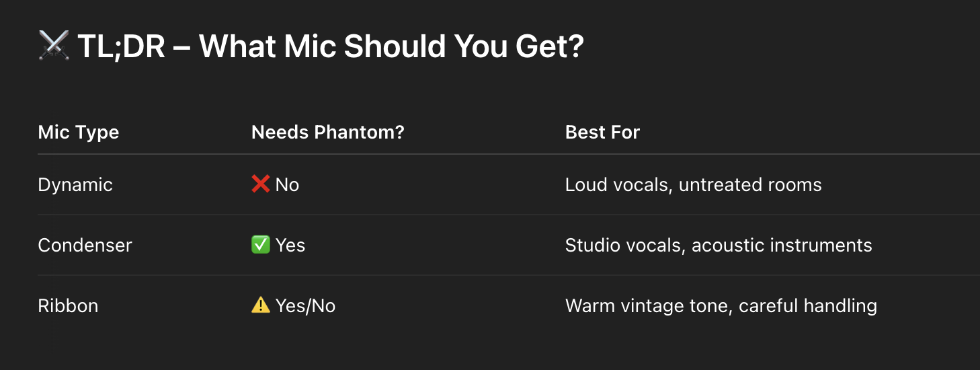Click the red cross mark icon
This screenshot has width=980, height=370.
(260, 184)
